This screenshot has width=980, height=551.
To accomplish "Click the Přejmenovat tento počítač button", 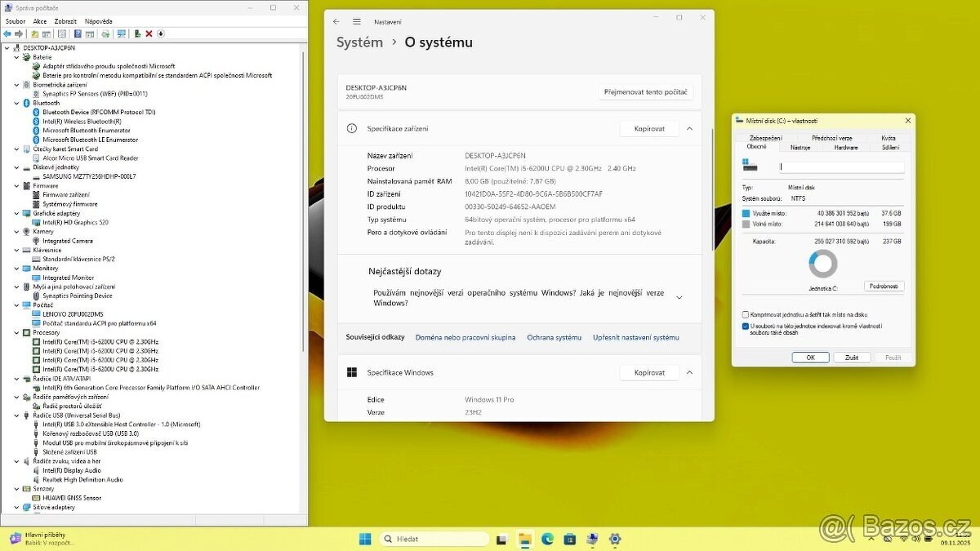I will 645,91.
